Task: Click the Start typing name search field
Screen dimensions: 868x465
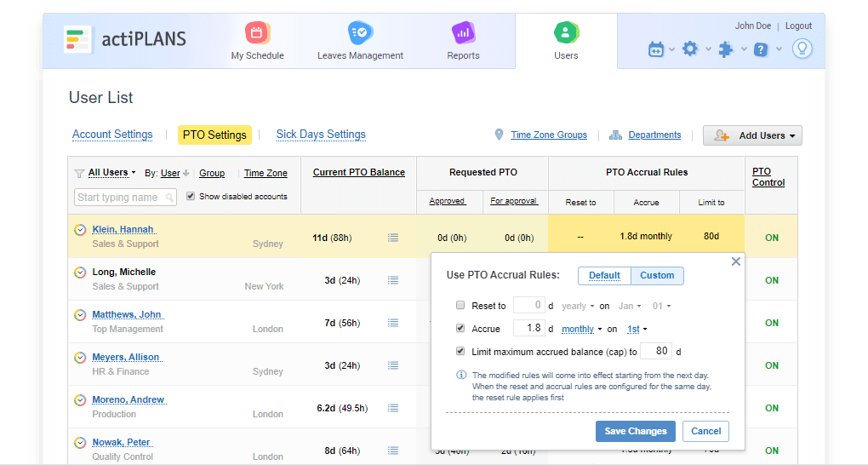Action: (125, 198)
